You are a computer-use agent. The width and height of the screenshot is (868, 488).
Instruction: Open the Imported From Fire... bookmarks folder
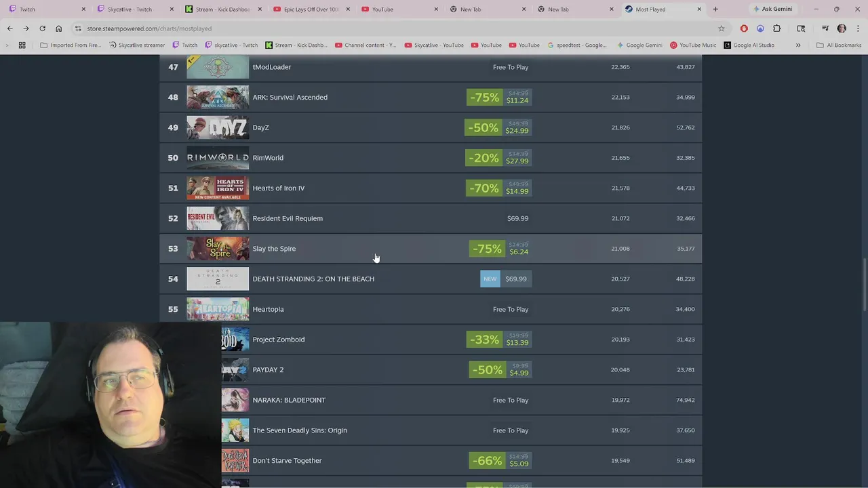click(x=71, y=45)
